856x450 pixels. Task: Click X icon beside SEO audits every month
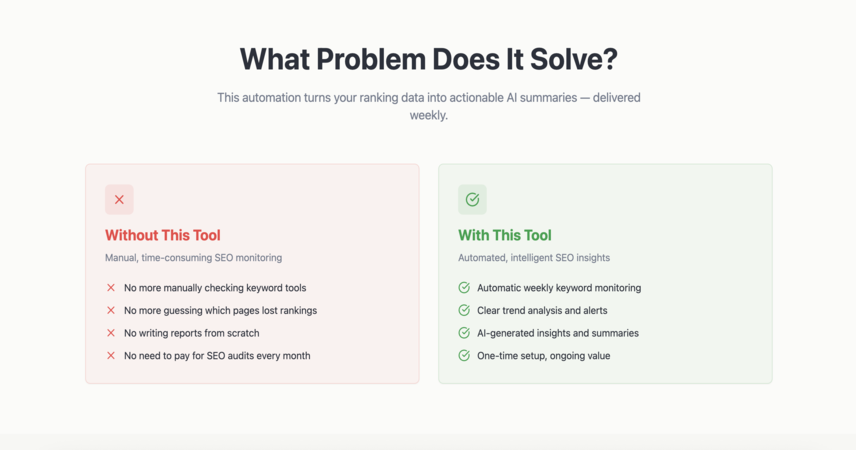(x=111, y=356)
